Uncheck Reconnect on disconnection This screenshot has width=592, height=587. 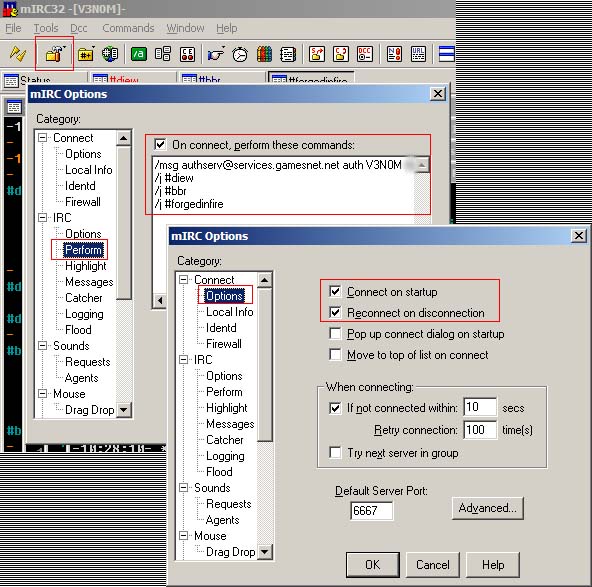click(335, 313)
